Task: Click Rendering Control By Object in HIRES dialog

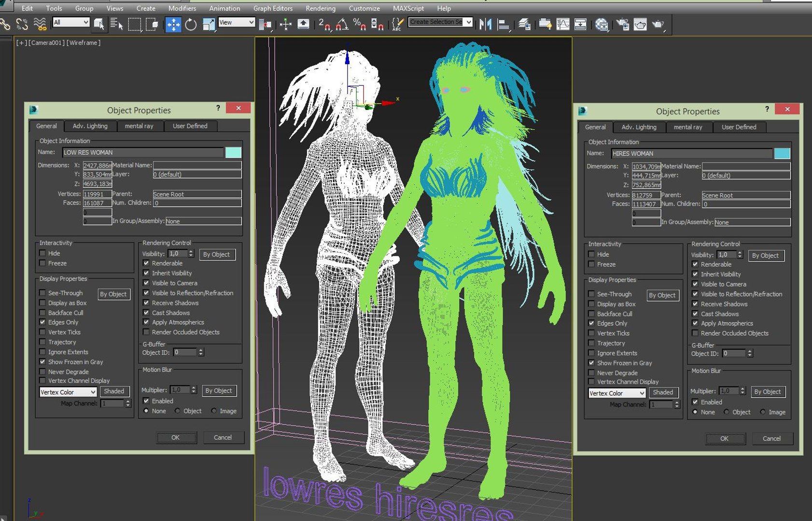Action: tap(765, 255)
